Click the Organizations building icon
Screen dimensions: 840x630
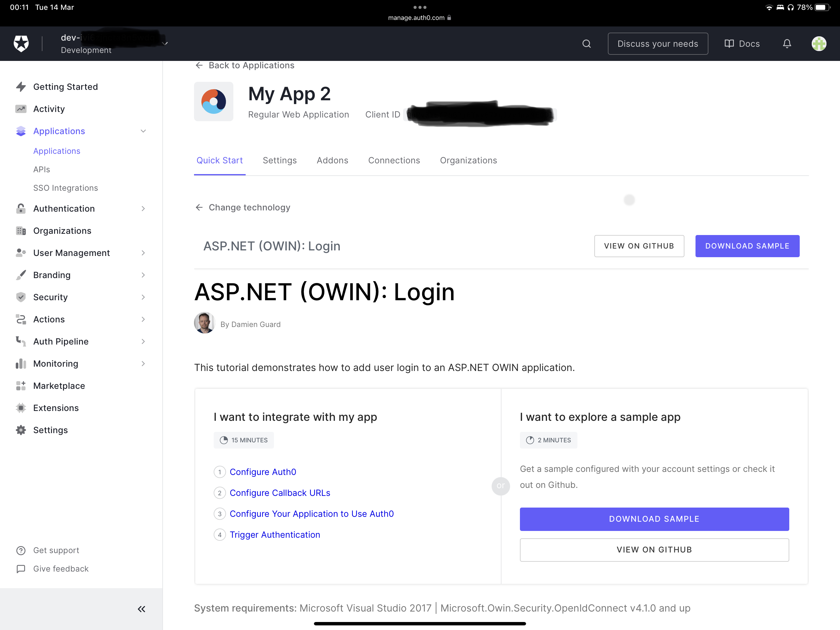[21, 231]
